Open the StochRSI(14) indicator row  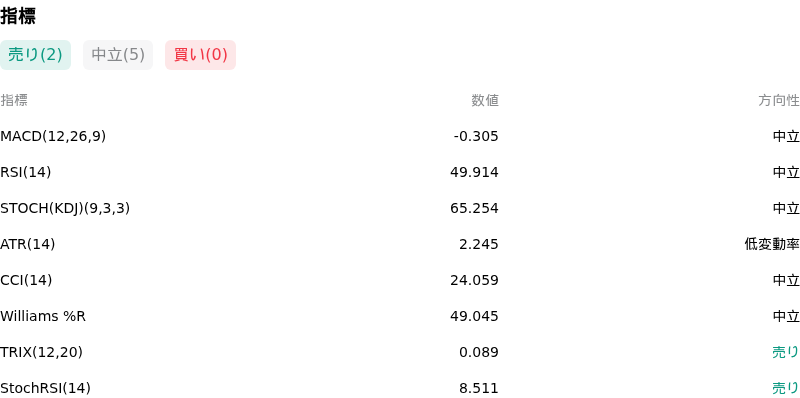400,388
